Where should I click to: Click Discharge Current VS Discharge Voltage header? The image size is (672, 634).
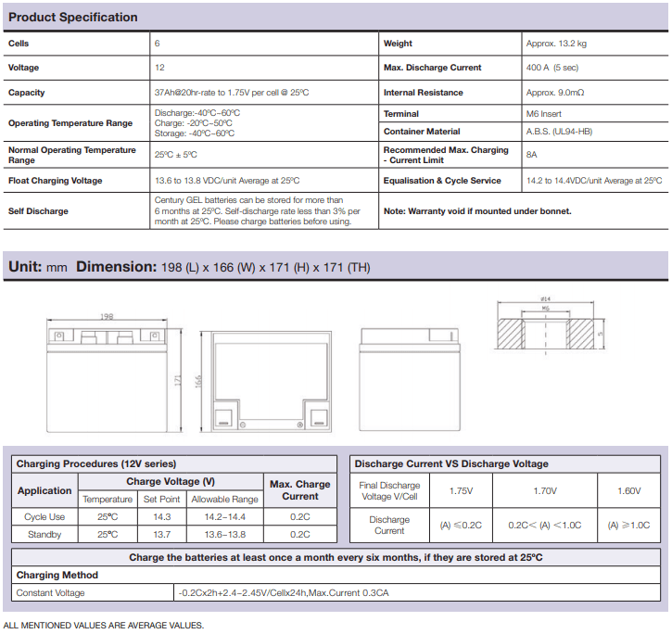click(x=451, y=463)
